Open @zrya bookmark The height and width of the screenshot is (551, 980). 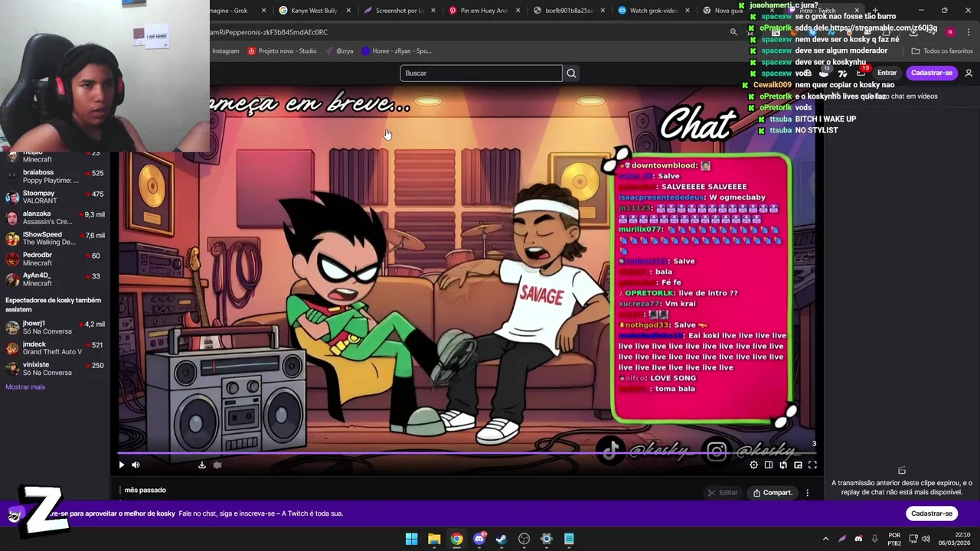(x=339, y=51)
